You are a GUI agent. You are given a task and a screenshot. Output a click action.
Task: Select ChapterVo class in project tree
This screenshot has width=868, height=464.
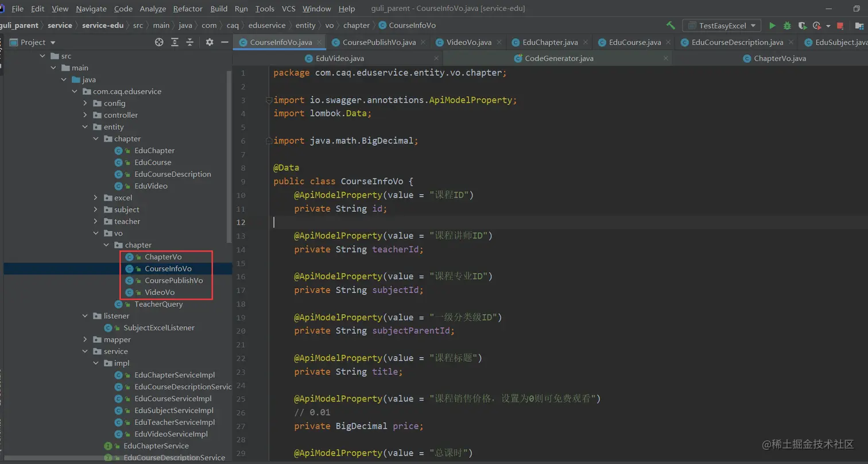163,257
